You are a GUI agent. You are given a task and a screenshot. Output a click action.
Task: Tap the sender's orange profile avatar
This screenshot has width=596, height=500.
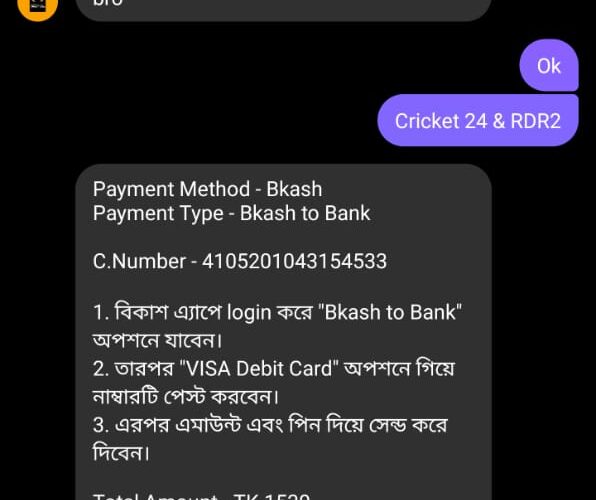pos(38,7)
